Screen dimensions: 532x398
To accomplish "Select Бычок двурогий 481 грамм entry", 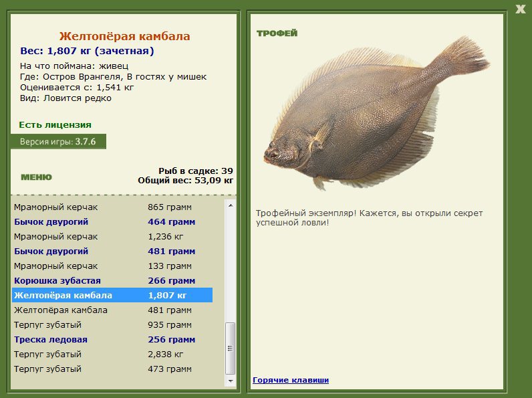I will tap(112, 252).
